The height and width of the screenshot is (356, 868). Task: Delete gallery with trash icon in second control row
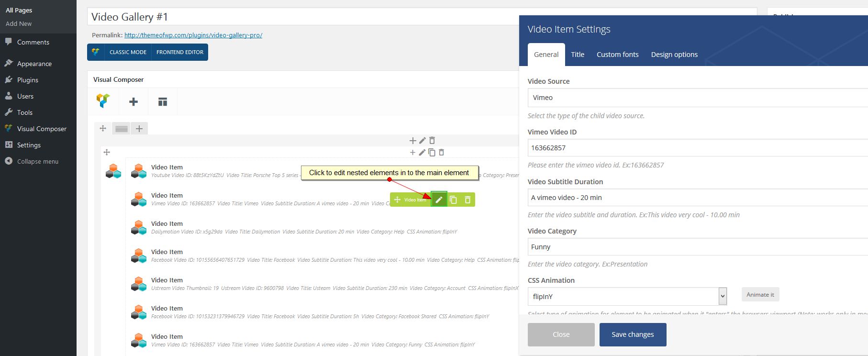(442, 153)
